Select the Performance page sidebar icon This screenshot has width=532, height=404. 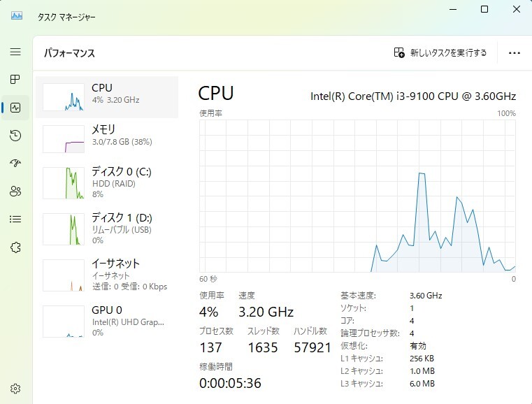[15, 108]
